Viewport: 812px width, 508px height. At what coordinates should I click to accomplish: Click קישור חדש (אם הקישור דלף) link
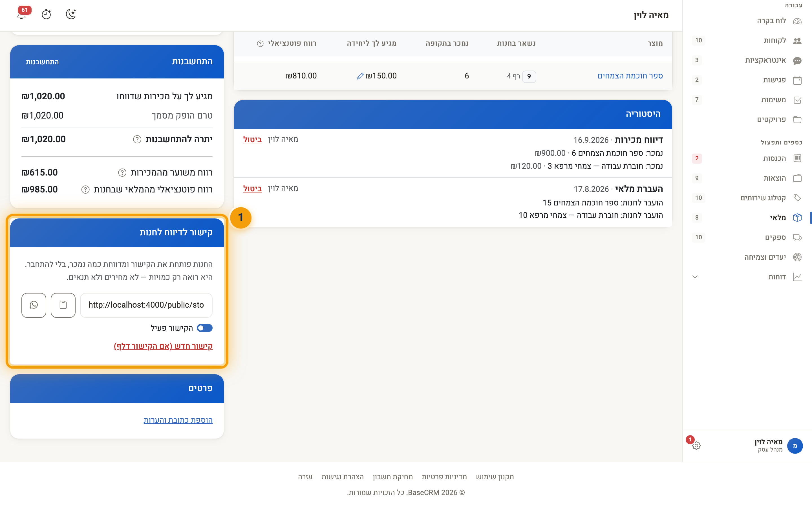tap(163, 346)
